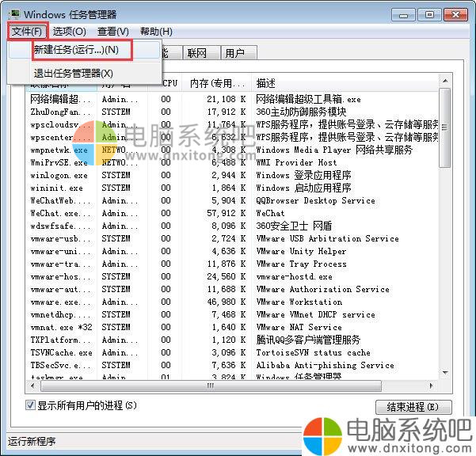Select the TXPlatform... process row
The width and height of the screenshot is (476, 456).
pyautogui.click(x=232, y=340)
